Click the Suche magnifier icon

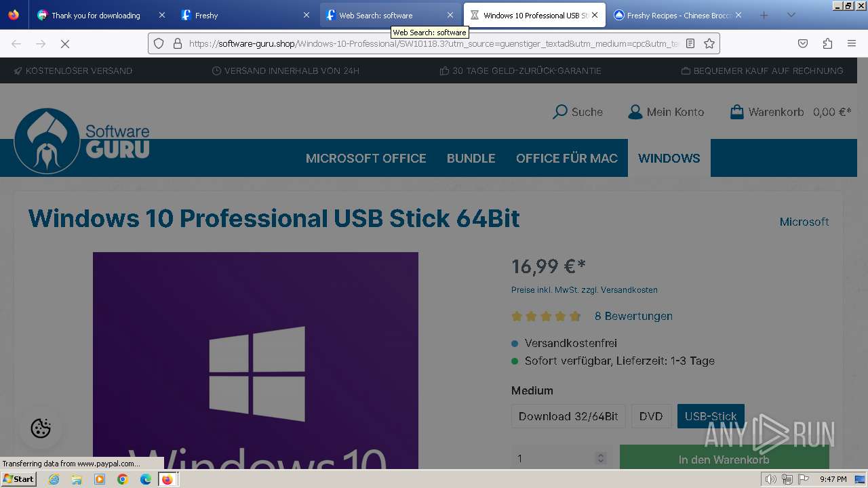560,112
